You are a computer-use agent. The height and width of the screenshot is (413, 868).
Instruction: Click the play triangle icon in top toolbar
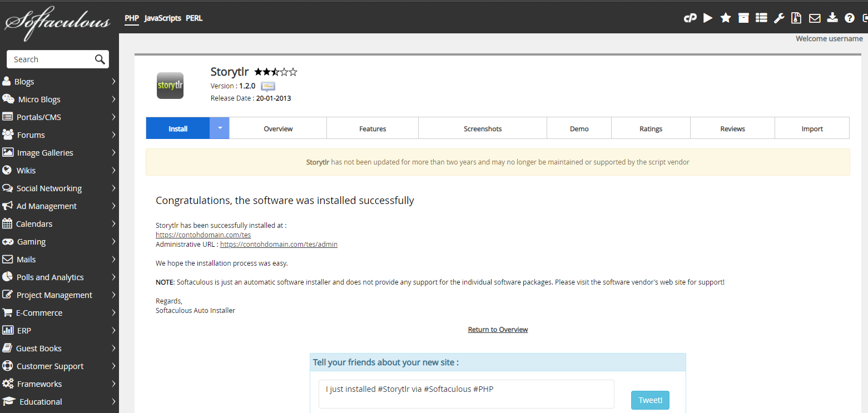[708, 18]
